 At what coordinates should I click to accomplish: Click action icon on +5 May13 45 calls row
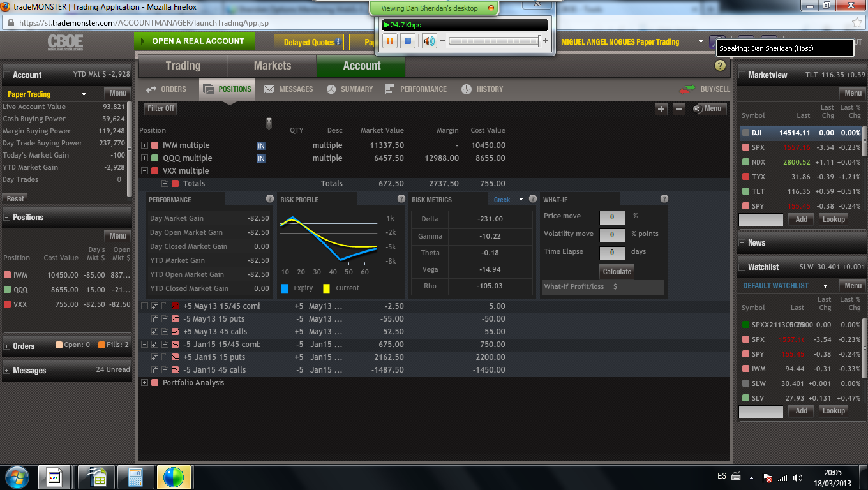coord(155,332)
